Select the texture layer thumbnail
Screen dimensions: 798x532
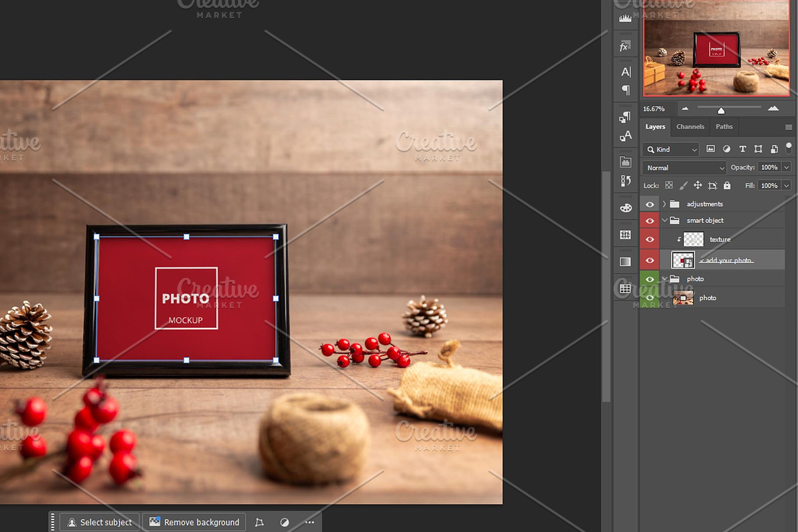pyautogui.click(x=694, y=239)
